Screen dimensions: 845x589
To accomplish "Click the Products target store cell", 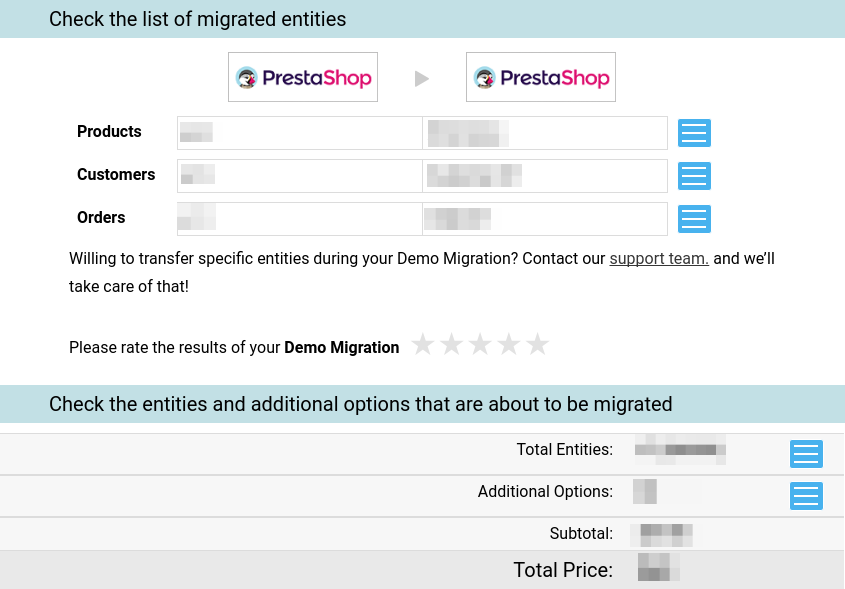I will [x=545, y=133].
